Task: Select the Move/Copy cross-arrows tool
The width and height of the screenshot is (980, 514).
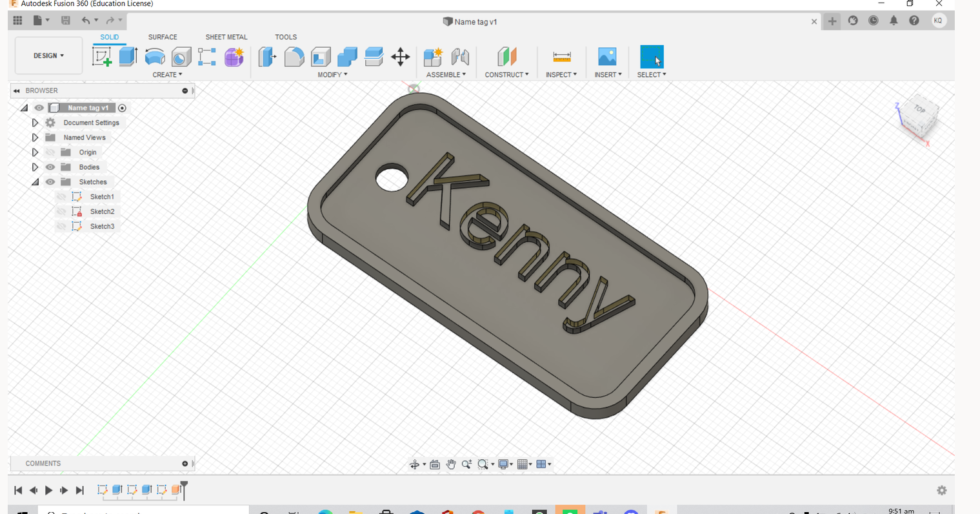Action: pyautogui.click(x=401, y=57)
